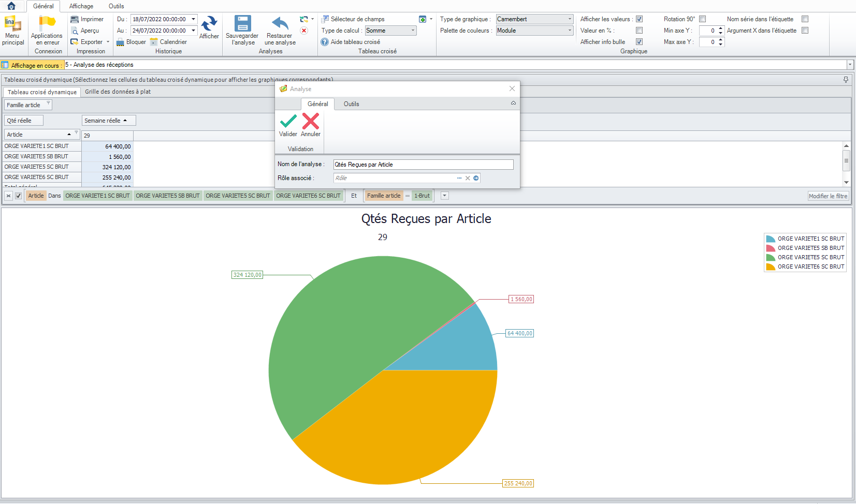856x504 pixels.
Task: Open Applications en erreur flag icon
Action: [x=47, y=23]
